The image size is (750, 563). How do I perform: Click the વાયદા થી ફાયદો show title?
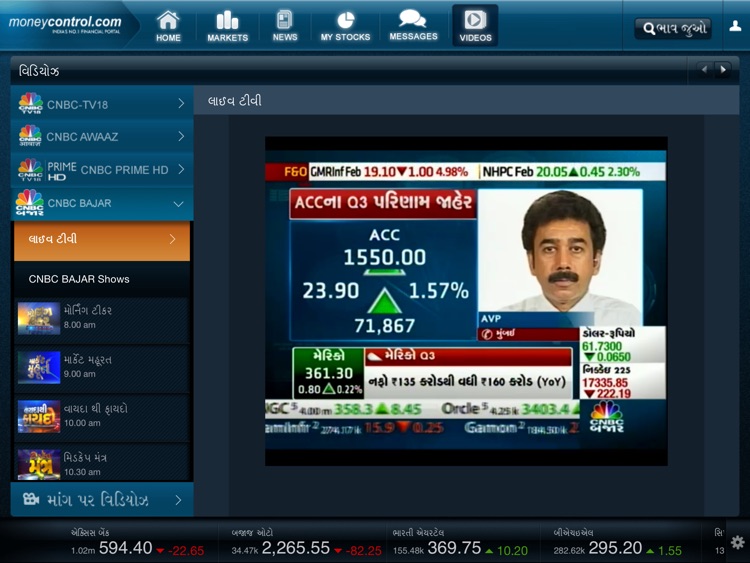pos(96,408)
